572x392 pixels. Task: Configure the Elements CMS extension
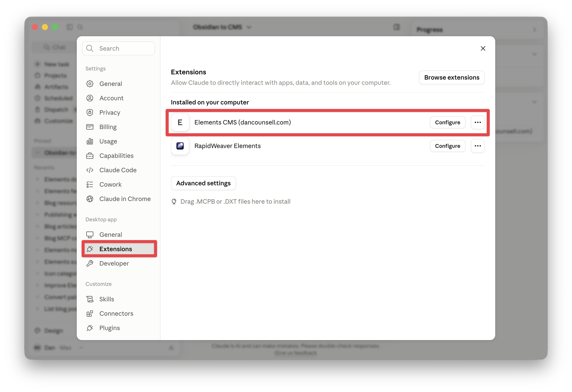tap(448, 122)
